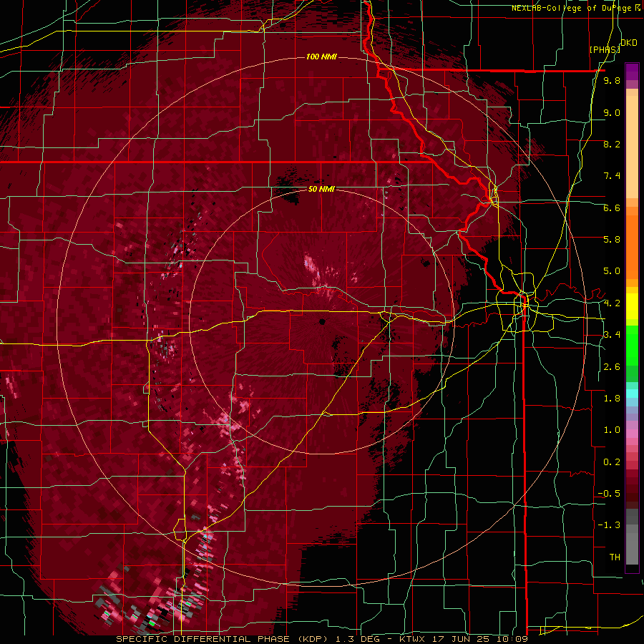Click the -0.5 value on the color scale
Image resolution: width=644 pixels, height=644 pixels.
pos(609,493)
